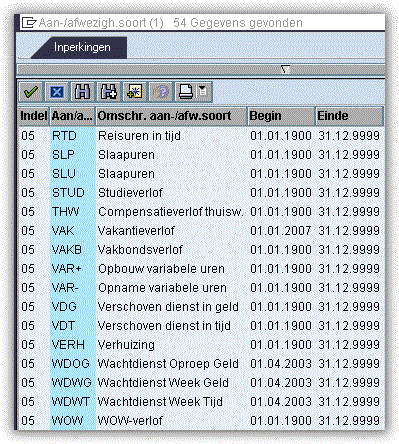
Task: Click the Omschr. aan-/afw.soort column header
Action: pos(171,116)
